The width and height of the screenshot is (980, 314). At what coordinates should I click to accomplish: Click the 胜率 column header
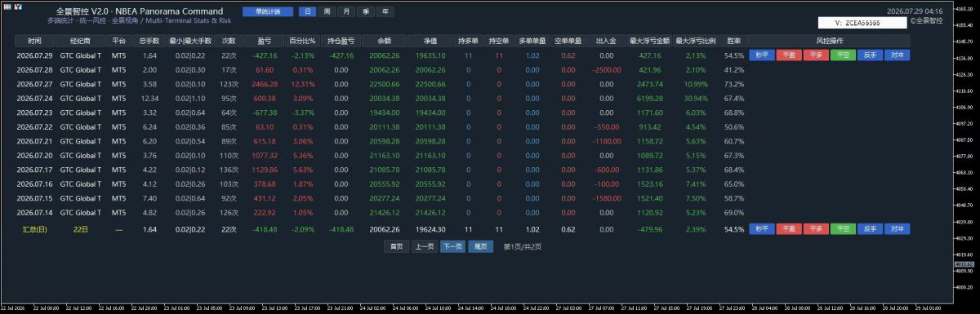coord(733,40)
